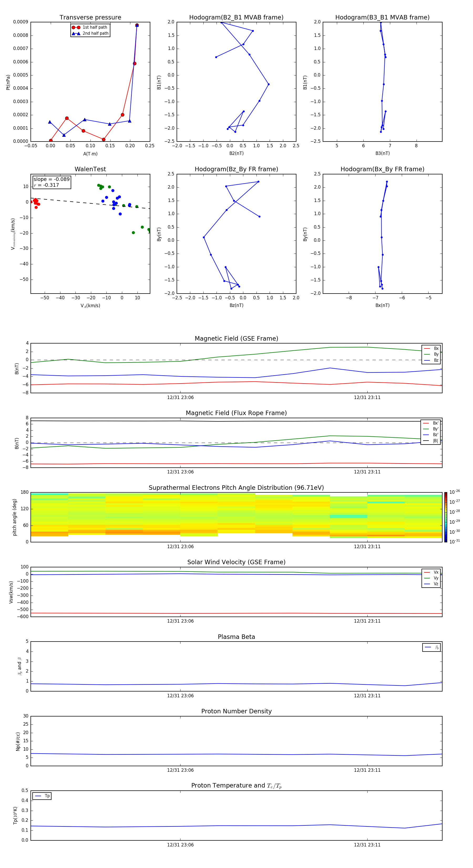Click the "pitch angle (deg)" axis label
Screen dimensions: 473x868
[x=14, y=517]
